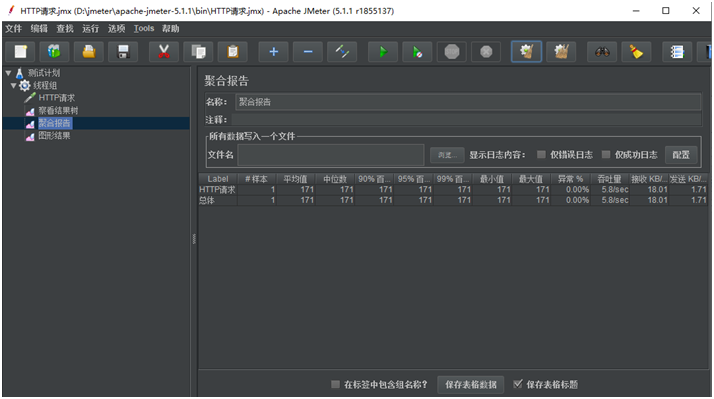Open the Tools menu
The width and height of the screenshot is (714, 399).
point(144,28)
